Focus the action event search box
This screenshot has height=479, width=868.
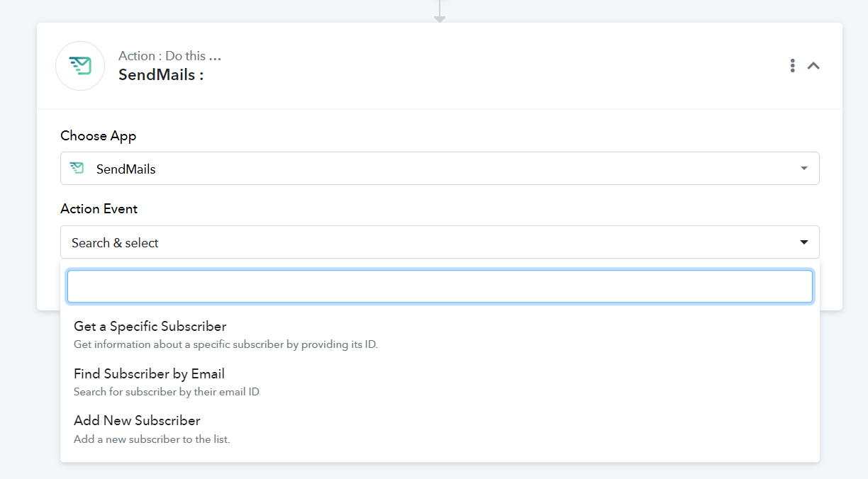(440, 286)
